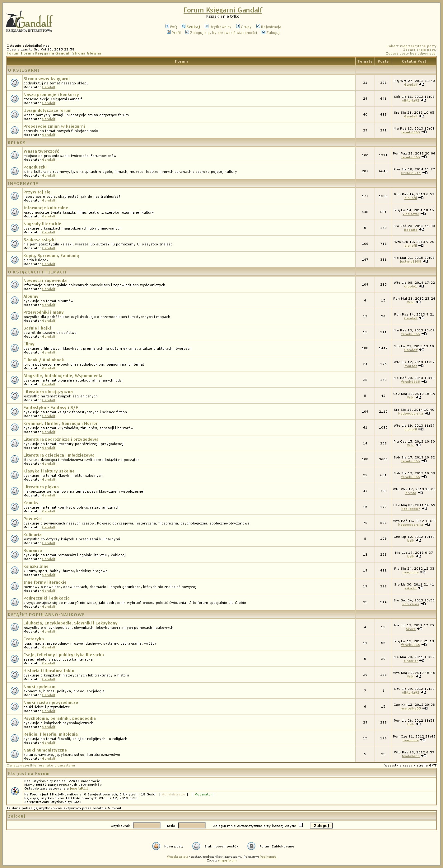The height and width of the screenshot is (868, 443).
Task: Enable automatic login checkbox
Action: click(301, 825)
